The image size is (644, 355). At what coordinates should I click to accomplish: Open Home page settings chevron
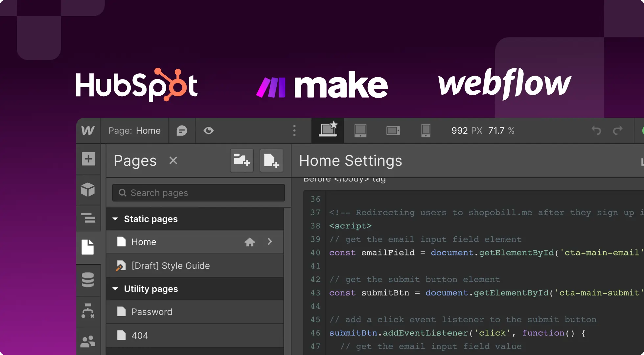[270, 242]
